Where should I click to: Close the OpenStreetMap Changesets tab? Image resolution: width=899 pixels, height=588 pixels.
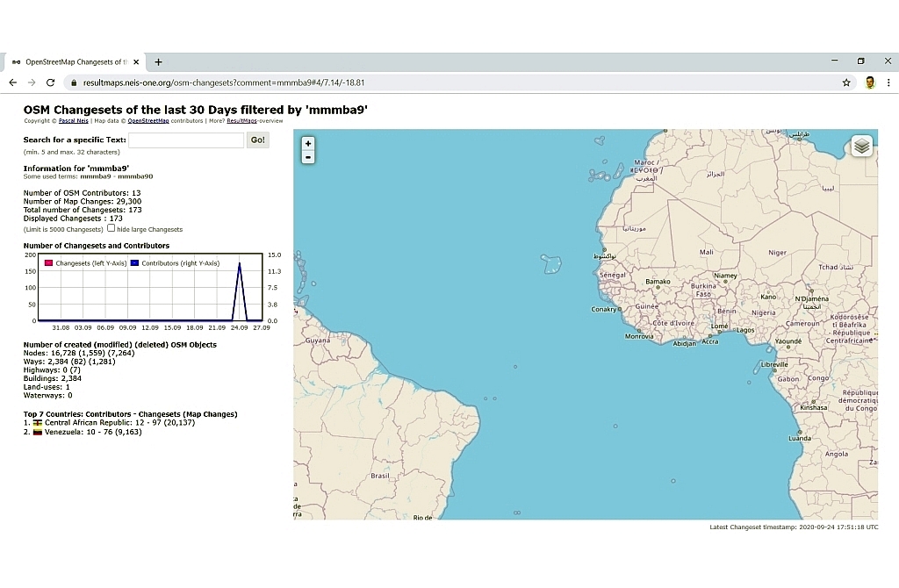136,62
